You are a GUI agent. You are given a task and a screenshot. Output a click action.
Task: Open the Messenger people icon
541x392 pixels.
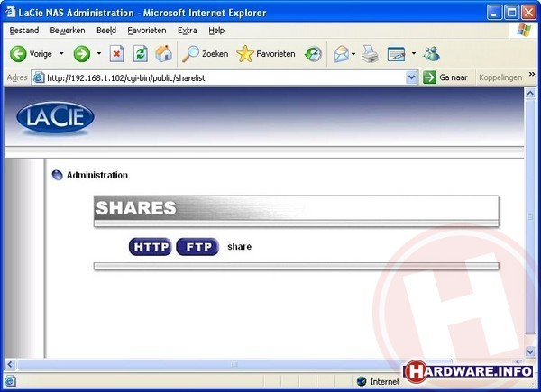[432, 54]
